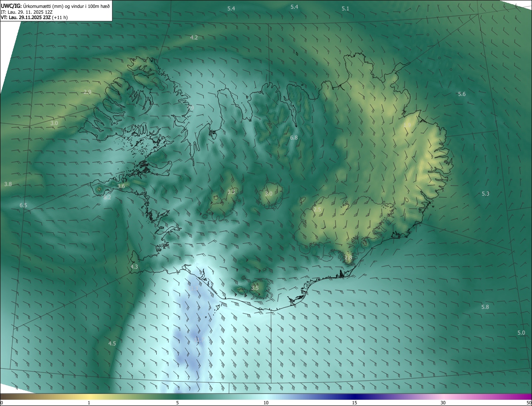The height and width of the screenshot is (406, 532).
Task: Click the 3.6 value label
Action: [121, 186]
